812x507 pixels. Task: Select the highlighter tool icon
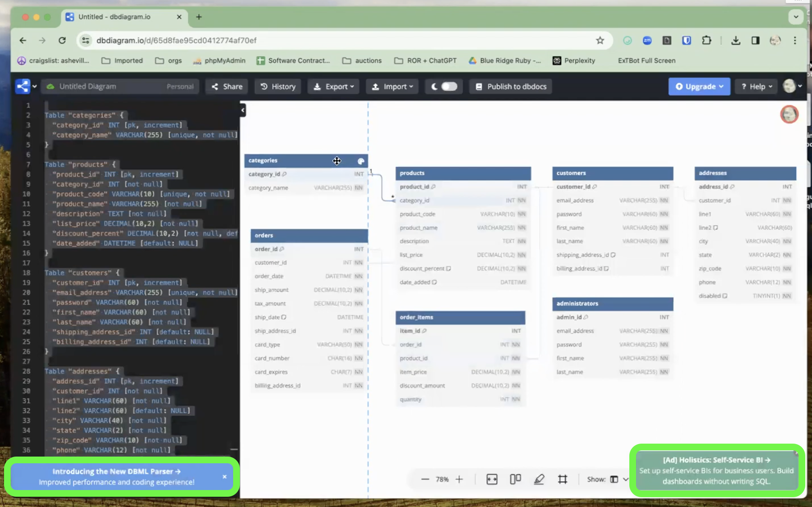point(539,479)
